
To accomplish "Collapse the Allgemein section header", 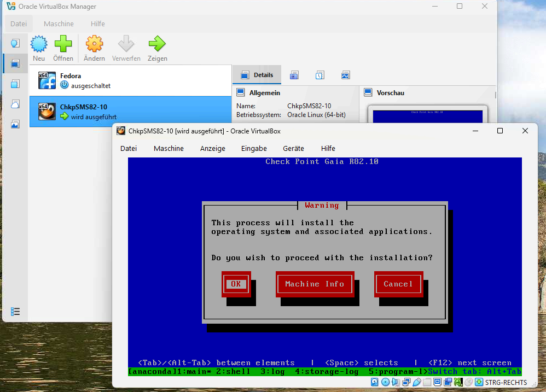I will (x=265, y=93).
